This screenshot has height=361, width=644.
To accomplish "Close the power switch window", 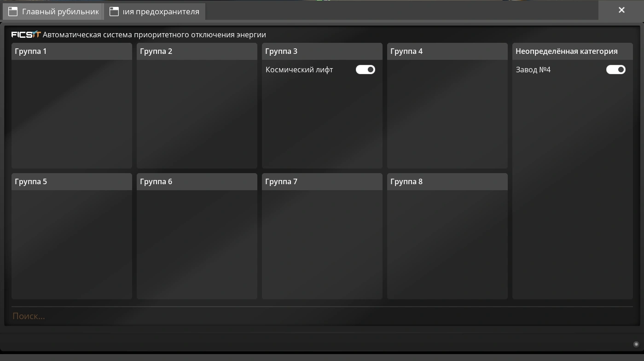I will pyautogui.click(x=621, y=10).
